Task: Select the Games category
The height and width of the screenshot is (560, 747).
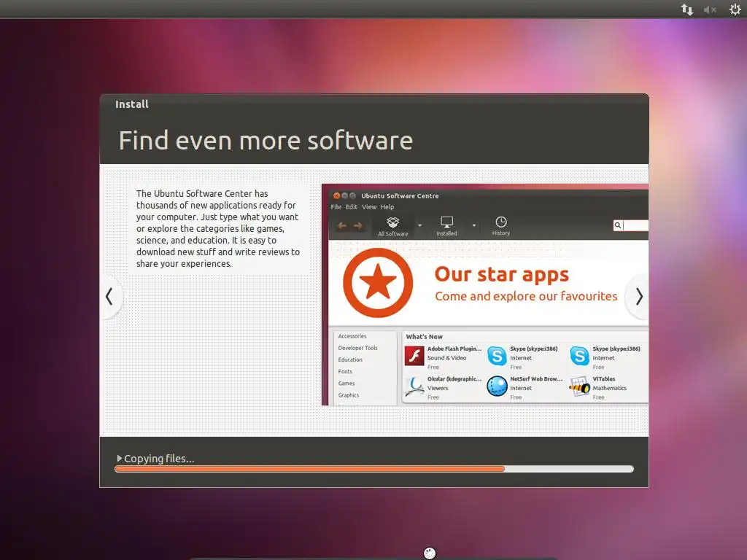Action: [347, 384]
